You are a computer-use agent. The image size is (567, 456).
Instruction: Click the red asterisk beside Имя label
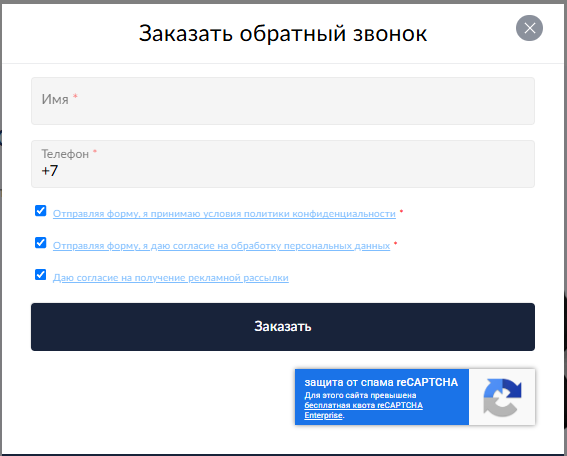click(x=75, y=96)
